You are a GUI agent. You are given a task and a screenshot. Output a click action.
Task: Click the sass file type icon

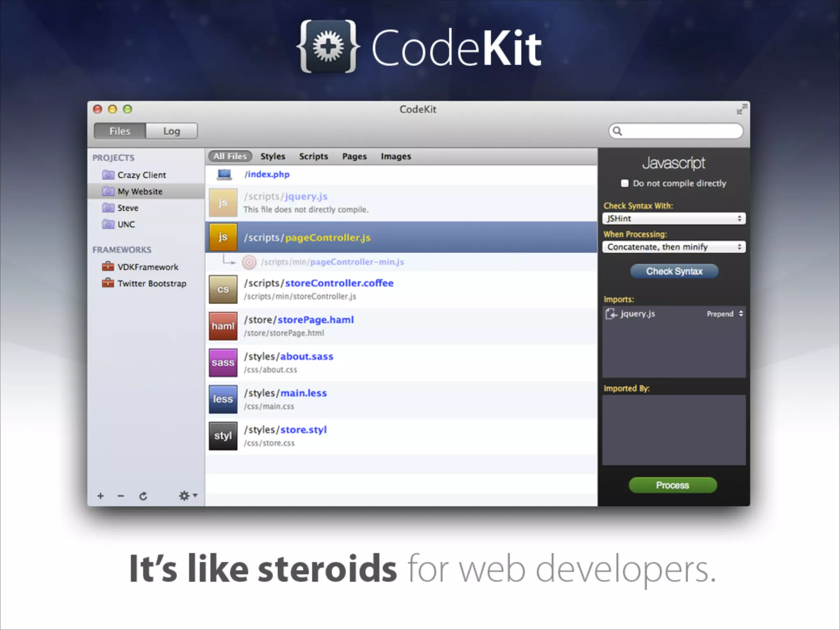tap(223, 363)
